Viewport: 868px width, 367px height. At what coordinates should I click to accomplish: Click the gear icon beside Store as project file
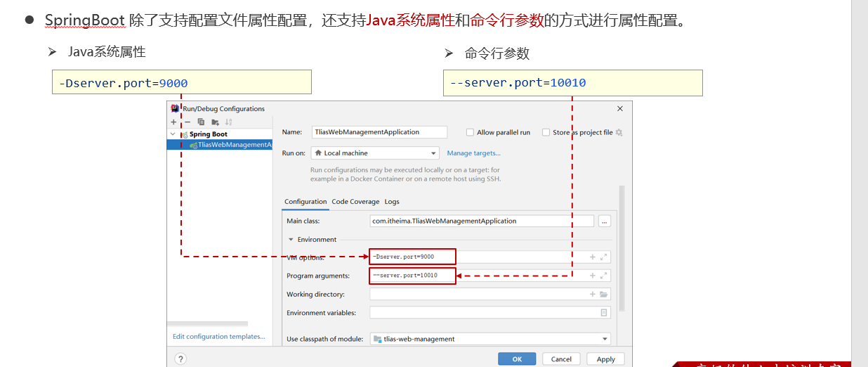point(619,132)
